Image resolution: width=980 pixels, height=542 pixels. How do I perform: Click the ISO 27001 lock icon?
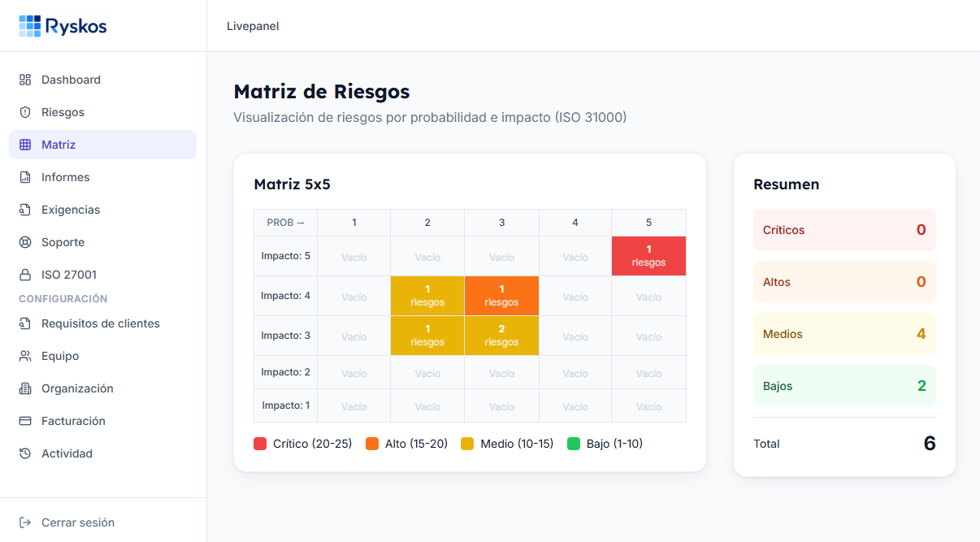point(25,275)
